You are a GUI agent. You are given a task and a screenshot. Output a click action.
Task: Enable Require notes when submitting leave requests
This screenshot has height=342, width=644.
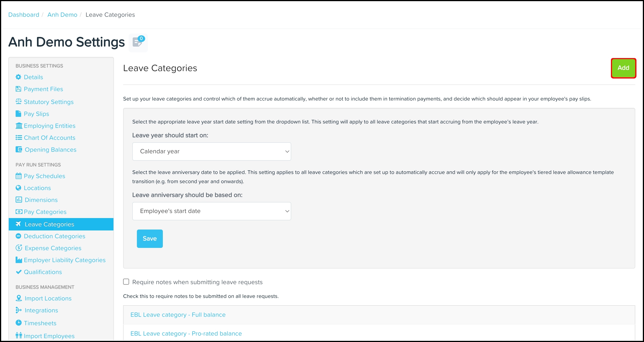click(126, 282)
